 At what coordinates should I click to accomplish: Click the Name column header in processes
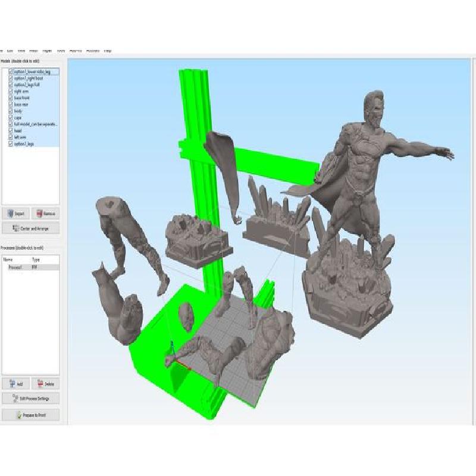(x=8, y=260)
